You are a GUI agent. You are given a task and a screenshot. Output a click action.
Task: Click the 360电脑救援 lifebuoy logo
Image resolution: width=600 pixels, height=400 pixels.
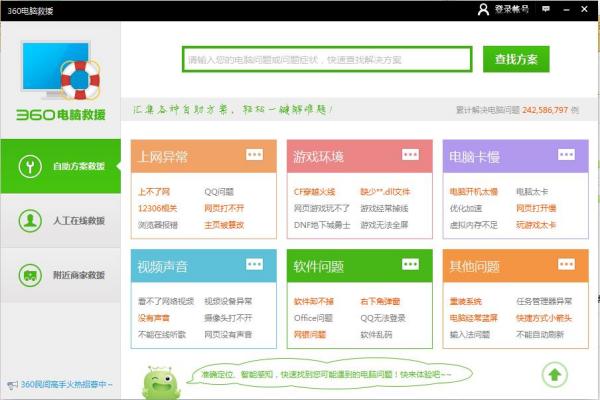coord(59,76)
